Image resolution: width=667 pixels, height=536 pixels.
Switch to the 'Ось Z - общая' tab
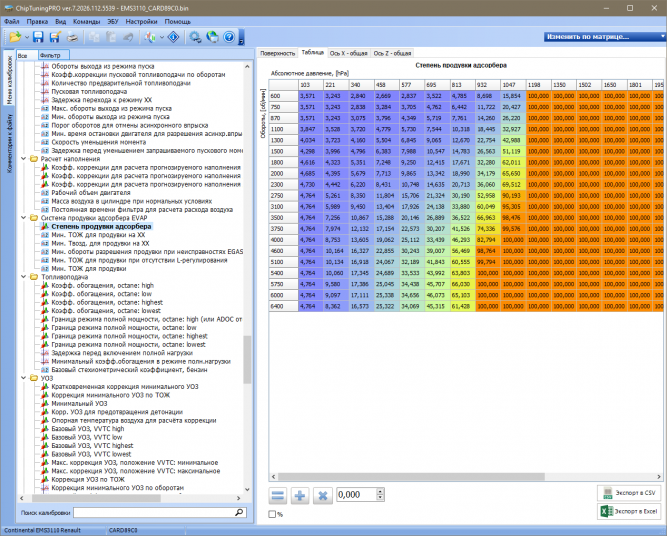pyautogui.click(x=392, y=53)
